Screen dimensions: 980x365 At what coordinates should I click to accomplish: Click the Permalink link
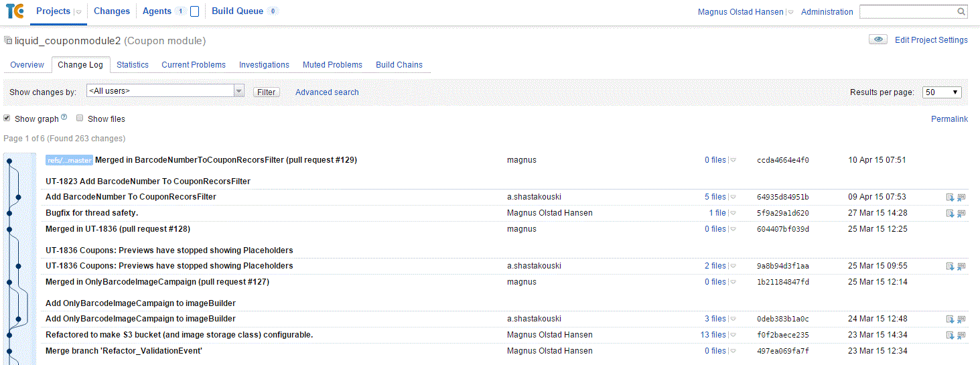coord(949,119)
